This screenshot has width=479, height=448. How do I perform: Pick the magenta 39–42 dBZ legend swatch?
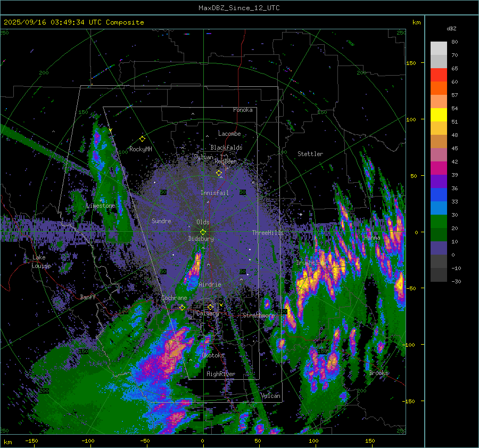click(439, 168)
